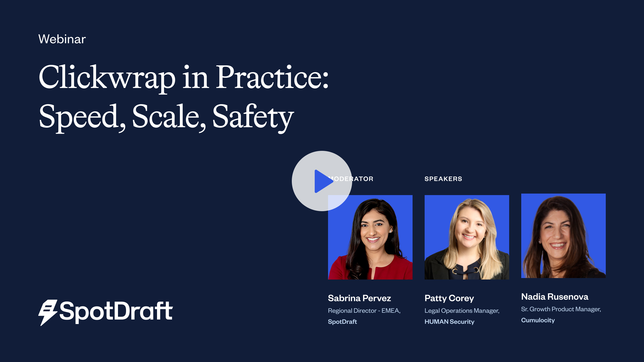Click the name Sabrina Pervez
Image resolution: width=644 pixels, height=362 pixels.
click(x=359, y=298)
